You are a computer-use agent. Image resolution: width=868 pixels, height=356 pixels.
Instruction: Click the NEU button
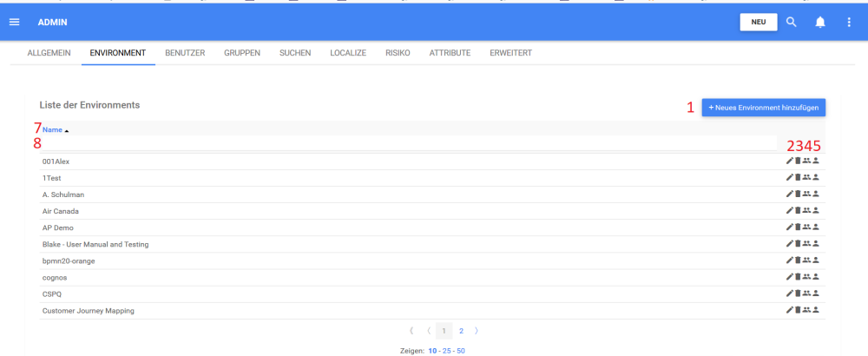(x=759, y=23)
